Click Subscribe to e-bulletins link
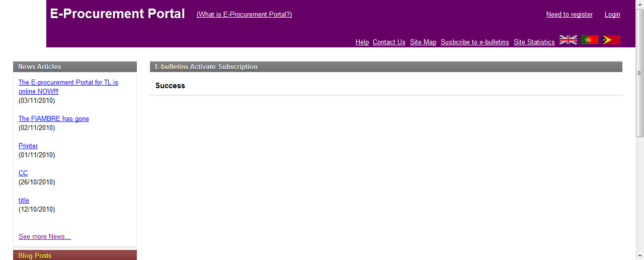The height and width of the screenshot is (260, 644). pos(474,42)
